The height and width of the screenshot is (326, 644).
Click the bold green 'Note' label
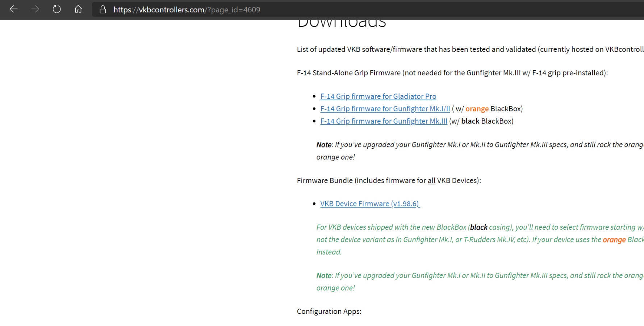pyautogui.click(x=324, y=275)
